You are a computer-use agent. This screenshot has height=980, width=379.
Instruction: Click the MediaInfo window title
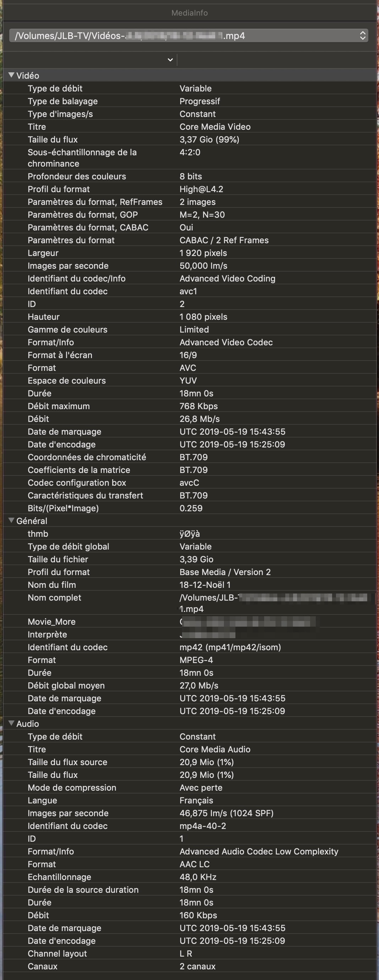189,12
